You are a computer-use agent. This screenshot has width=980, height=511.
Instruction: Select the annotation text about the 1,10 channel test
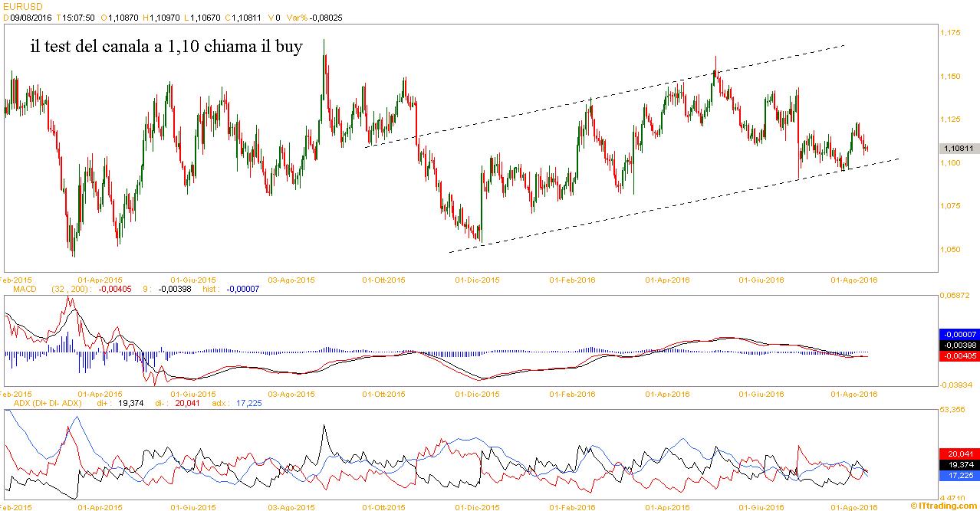[x=166, y=47]
